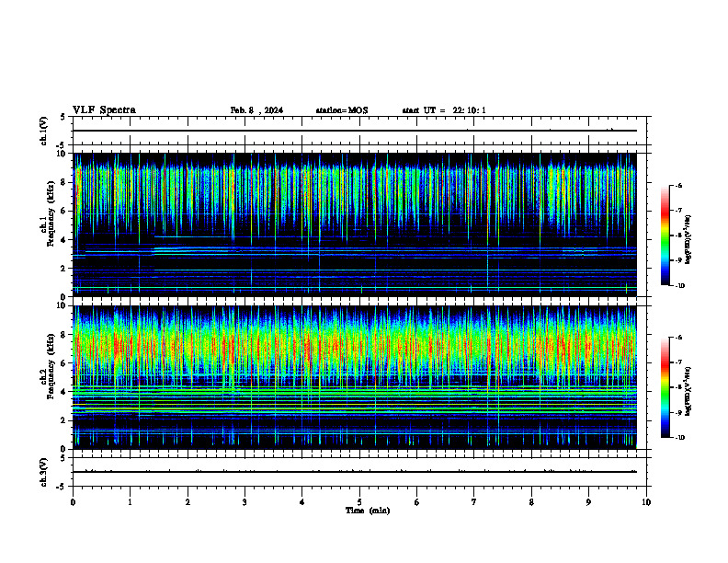Click time axis tick label "8"

pos(531,502)
